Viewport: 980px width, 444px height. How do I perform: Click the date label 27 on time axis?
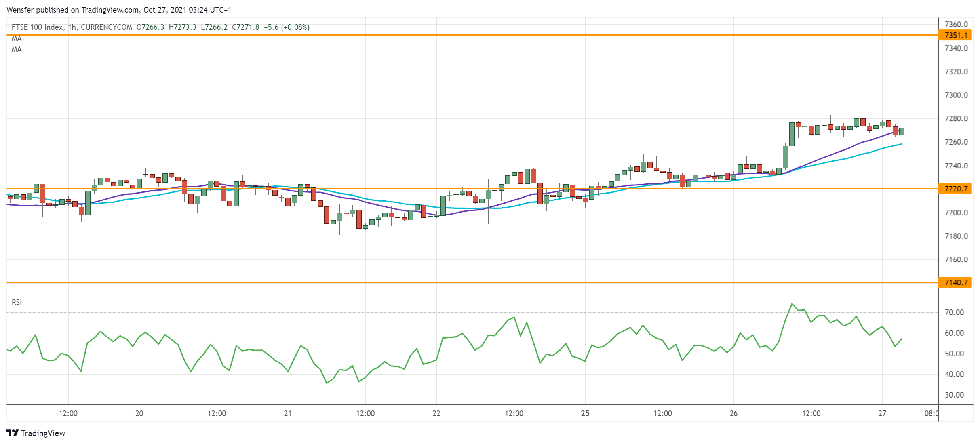pos(882,413)
